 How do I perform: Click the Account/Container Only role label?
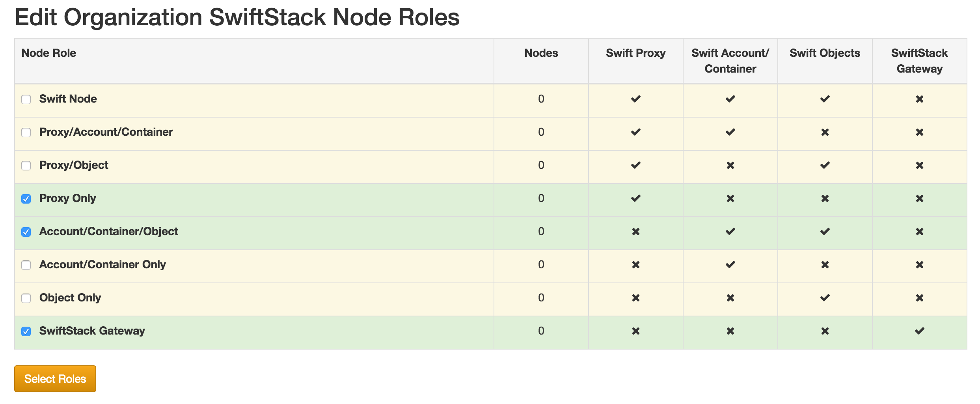tap(102, 264)
